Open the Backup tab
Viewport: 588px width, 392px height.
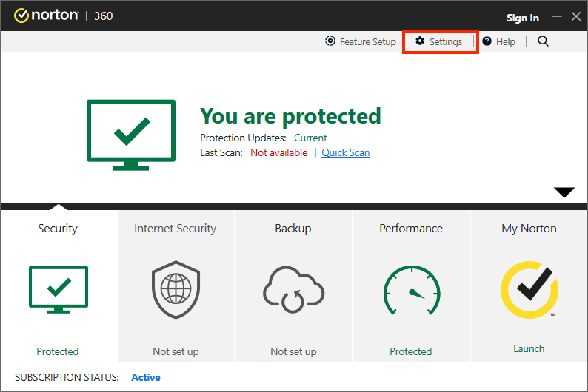coord(293,229)
